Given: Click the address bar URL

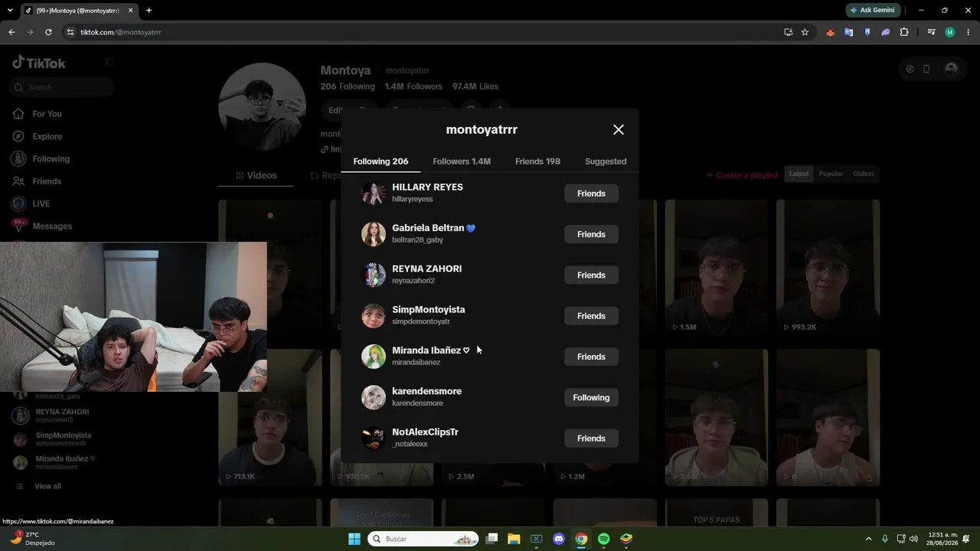Looking at the screenshot, I should (x=121, y=32).
